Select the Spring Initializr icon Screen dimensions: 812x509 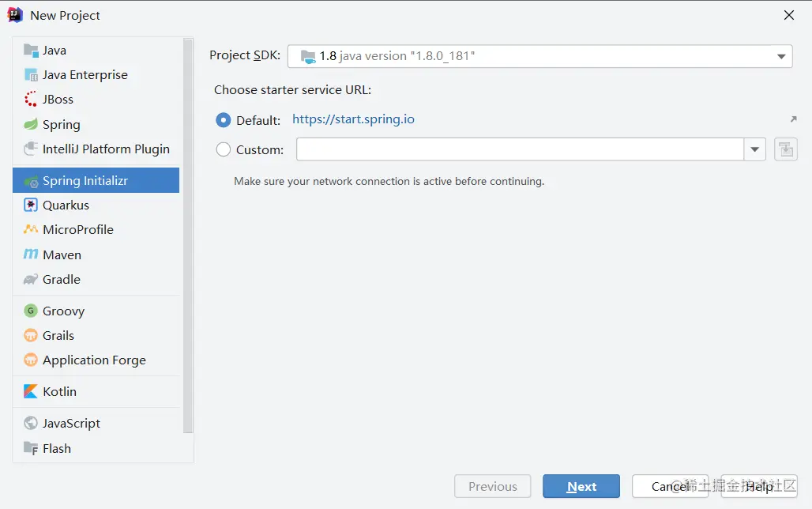tap(31, 181)
